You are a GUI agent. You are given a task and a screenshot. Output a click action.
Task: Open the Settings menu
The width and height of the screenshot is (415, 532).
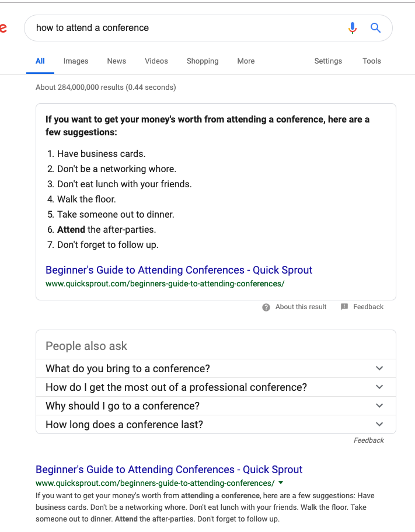[x=328, y=61]
